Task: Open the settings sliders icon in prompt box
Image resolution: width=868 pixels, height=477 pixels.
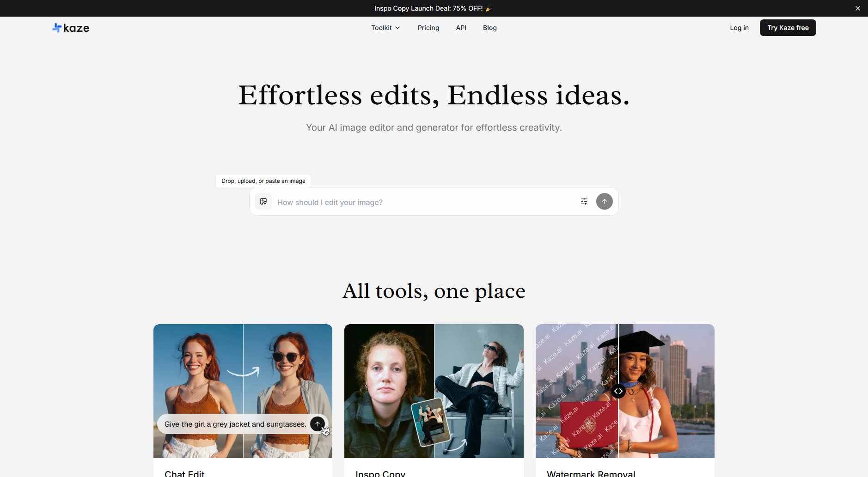Action: (x=584, y=201)
